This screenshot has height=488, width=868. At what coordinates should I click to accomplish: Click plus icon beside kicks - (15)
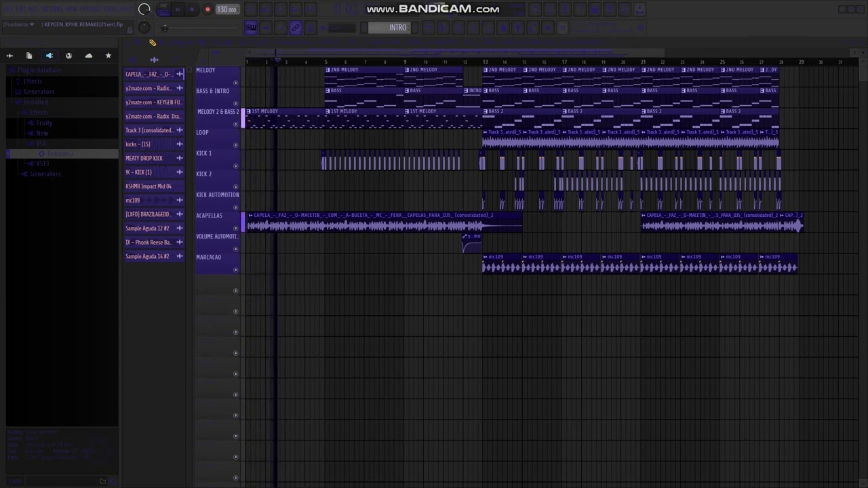pos(180,144)
